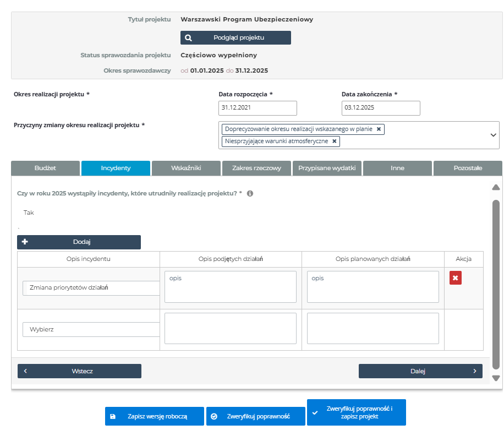The width and height of the screenshot is (504, 430).
Task: Save draft with Zapisz wersję roboczą
Action: pyautogui.click(x=154, y=416)
